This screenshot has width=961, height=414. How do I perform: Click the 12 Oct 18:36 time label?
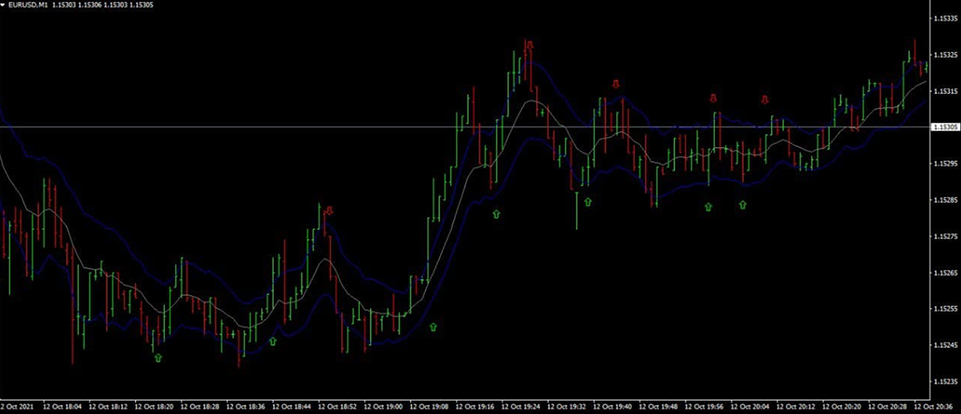(246, 406)
